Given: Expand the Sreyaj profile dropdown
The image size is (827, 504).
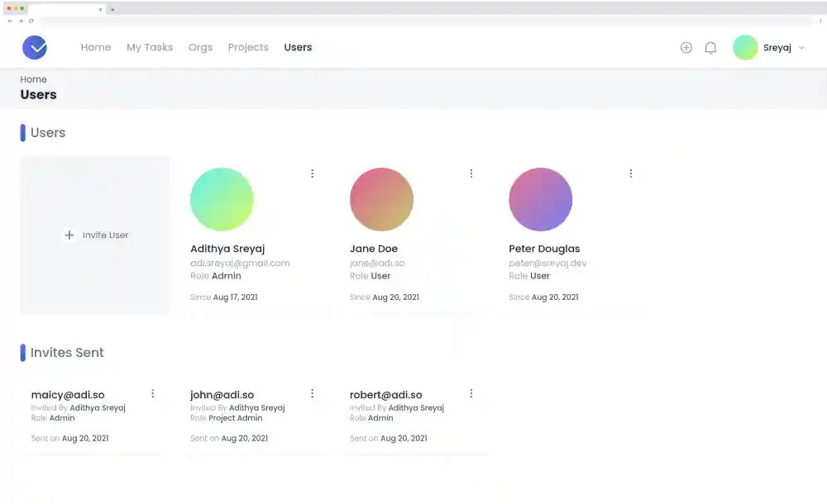Looking at the screenshot, I should 783,48.
